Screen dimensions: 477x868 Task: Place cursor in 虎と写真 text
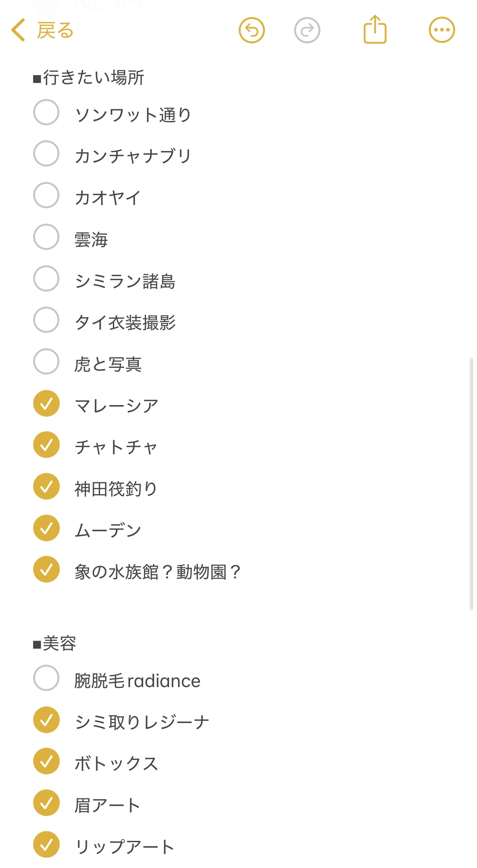[x=108, y=364]
